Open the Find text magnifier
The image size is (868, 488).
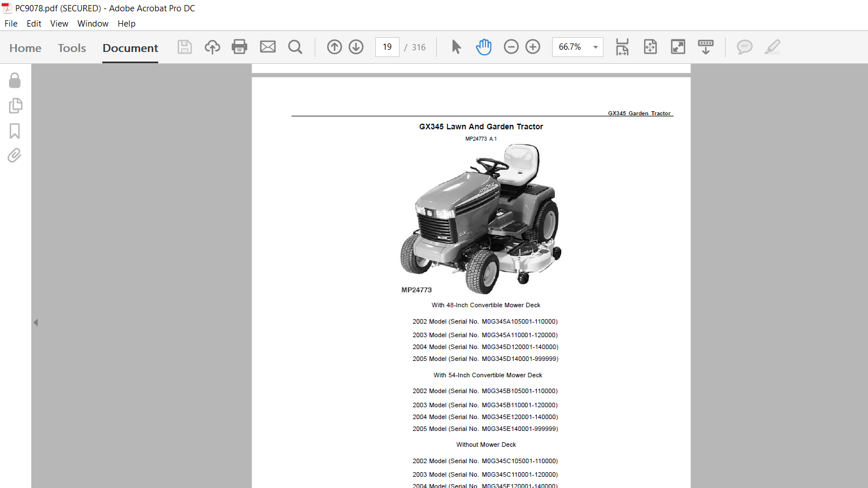coord(295,47)
